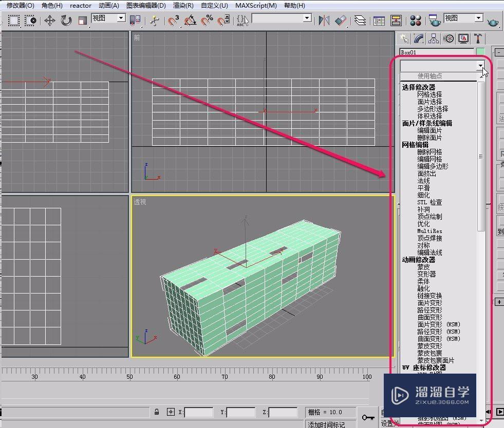Open the 渲染 menu
Image resolution: width=504 pixels, height=428 pixels.
point(182,5)
